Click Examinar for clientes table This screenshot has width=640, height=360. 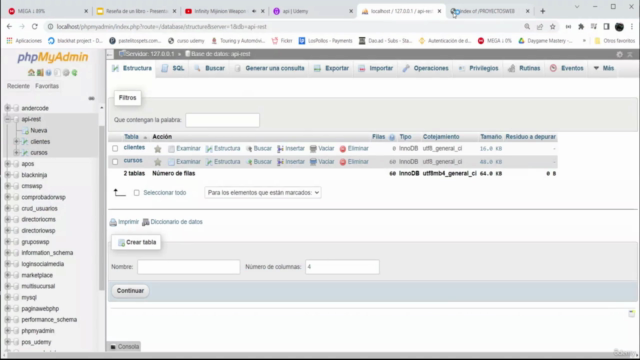pos(184,149)
